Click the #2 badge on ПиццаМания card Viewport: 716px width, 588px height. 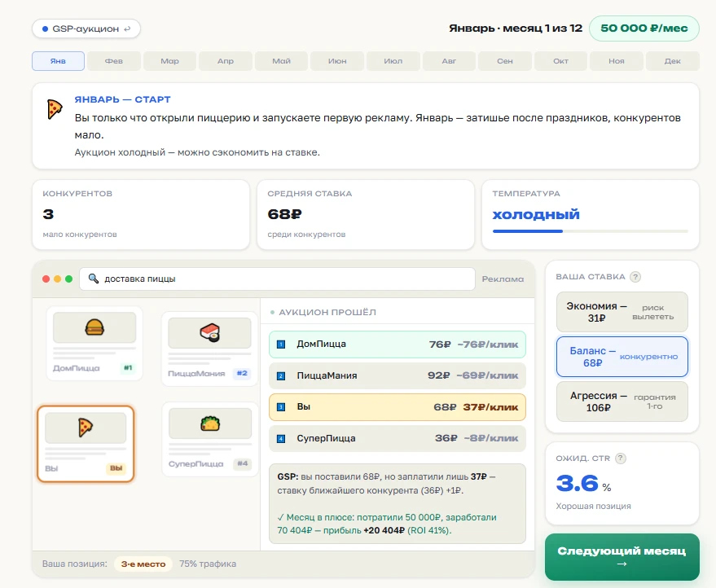[242, 374]
